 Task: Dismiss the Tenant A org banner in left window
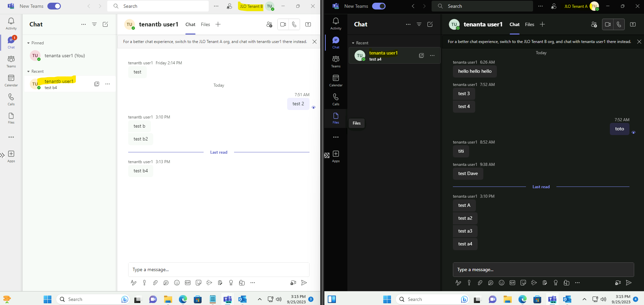(315, 42)
